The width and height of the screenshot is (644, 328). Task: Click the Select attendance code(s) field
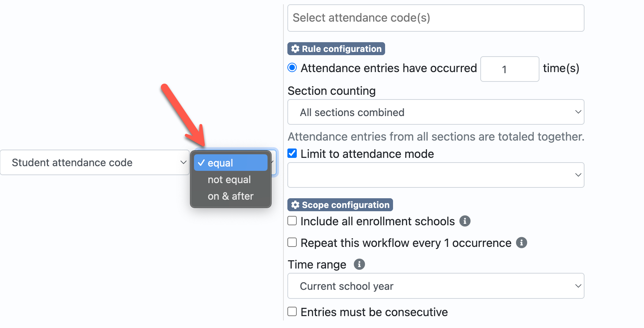pos(436,18)
